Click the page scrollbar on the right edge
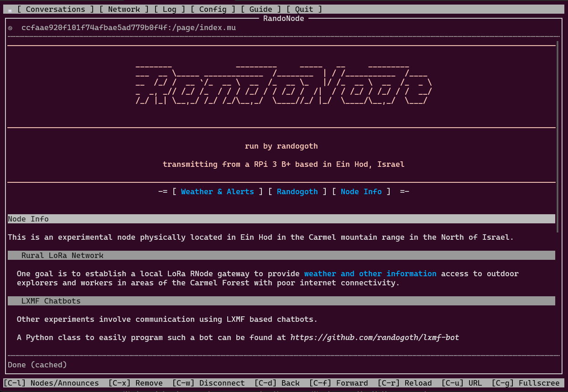The width and height of the screenshot is (568, 392). 557,137
